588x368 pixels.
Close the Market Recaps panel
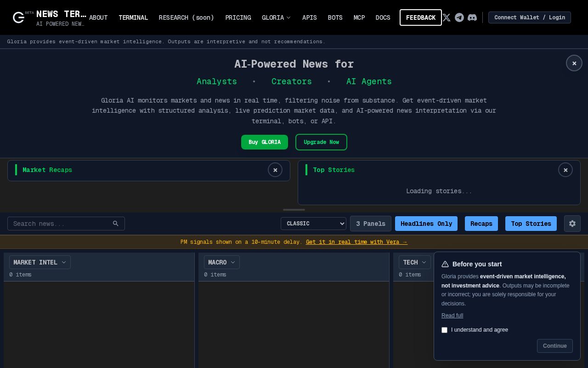tap(275, 170)
